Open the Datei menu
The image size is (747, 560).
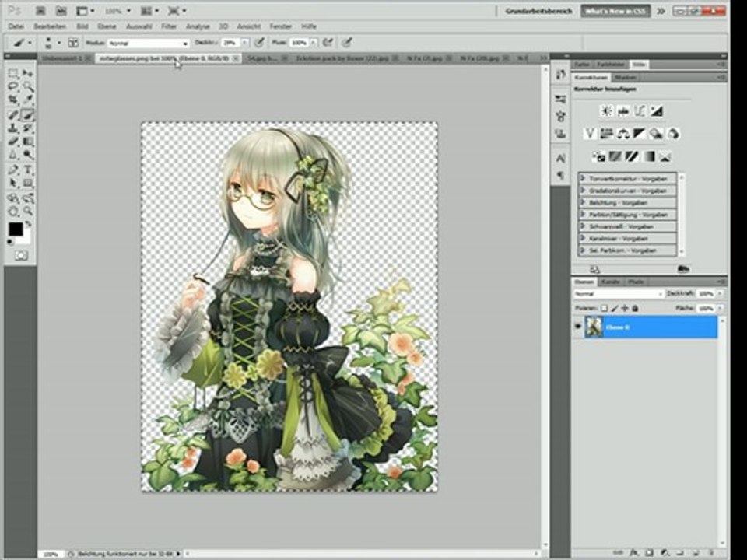(x=16, y=26)
